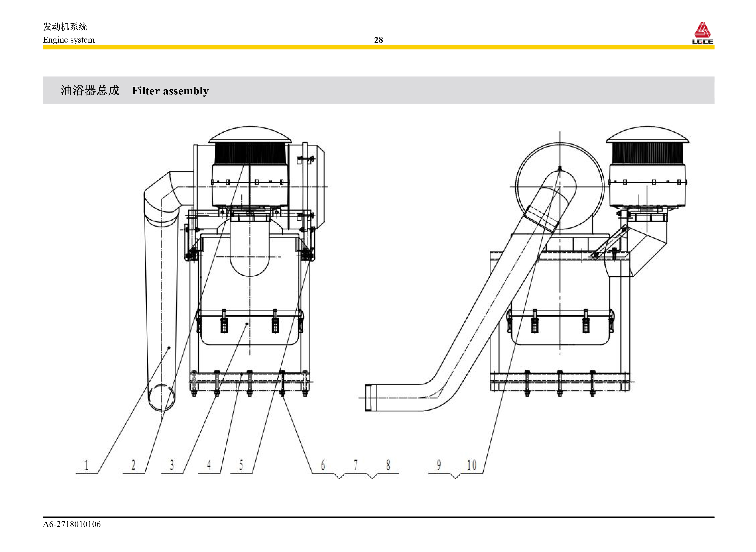Click the LGCE logo in header

click(x=703, y=33)
